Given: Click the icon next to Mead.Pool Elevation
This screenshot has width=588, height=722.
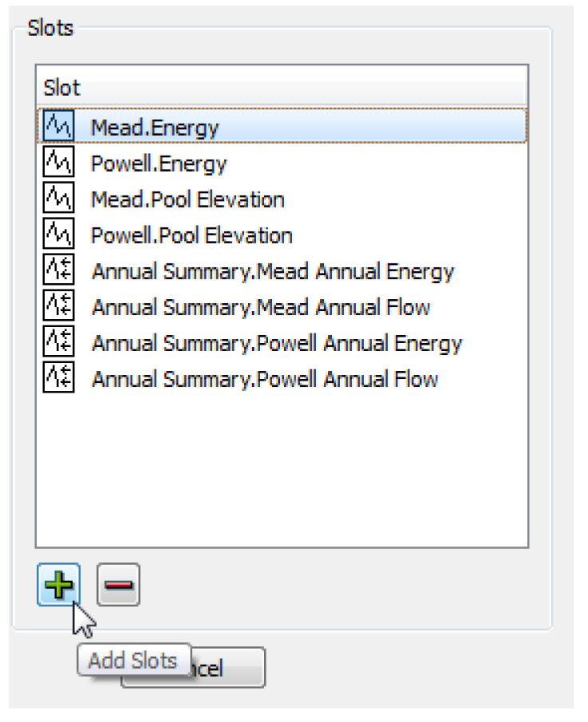Looking at the screenshot, I should pos(58,199).
